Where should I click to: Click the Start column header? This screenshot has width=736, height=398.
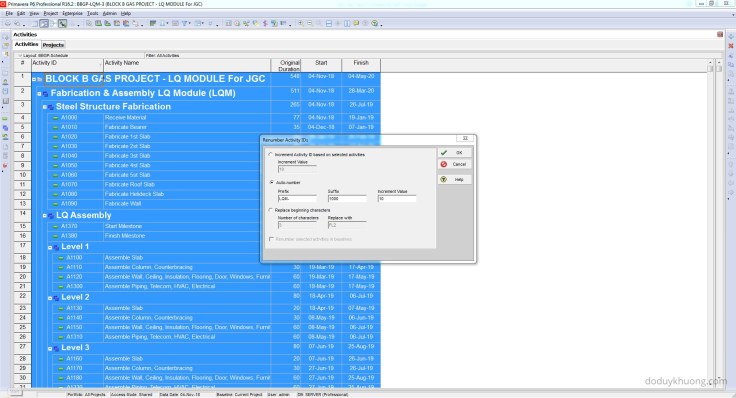(x=321, y=65)
